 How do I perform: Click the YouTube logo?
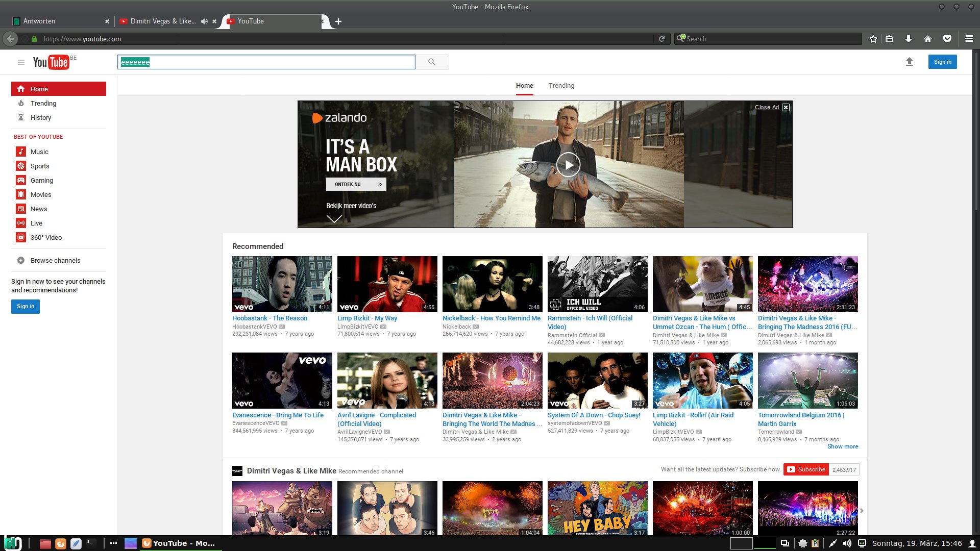coord(51,62)
